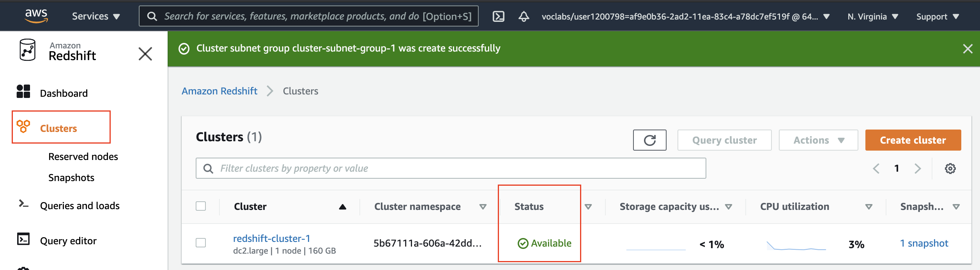Sort by Status column arrow

(588, 207)
